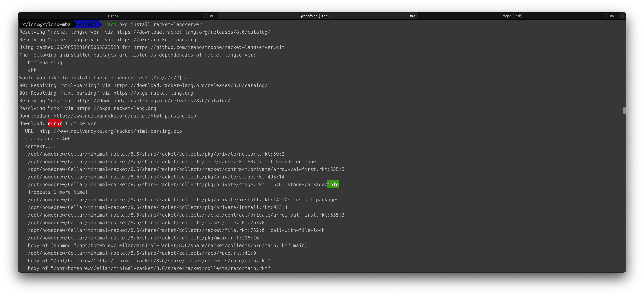Click the URL: html-parsing.zip link under the error
644x296 pixels.
pyautogui.click(x=110, y=131)
